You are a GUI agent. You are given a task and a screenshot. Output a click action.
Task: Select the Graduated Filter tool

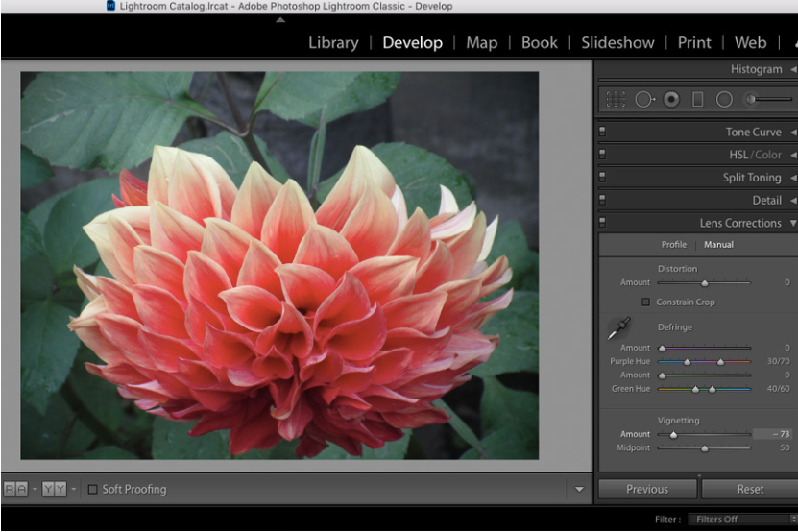pos(698,99)
